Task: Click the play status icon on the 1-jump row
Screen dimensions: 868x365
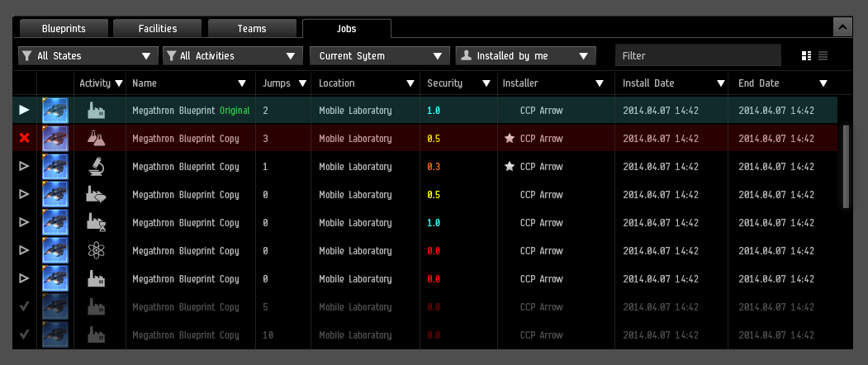Action: [24, 166]
